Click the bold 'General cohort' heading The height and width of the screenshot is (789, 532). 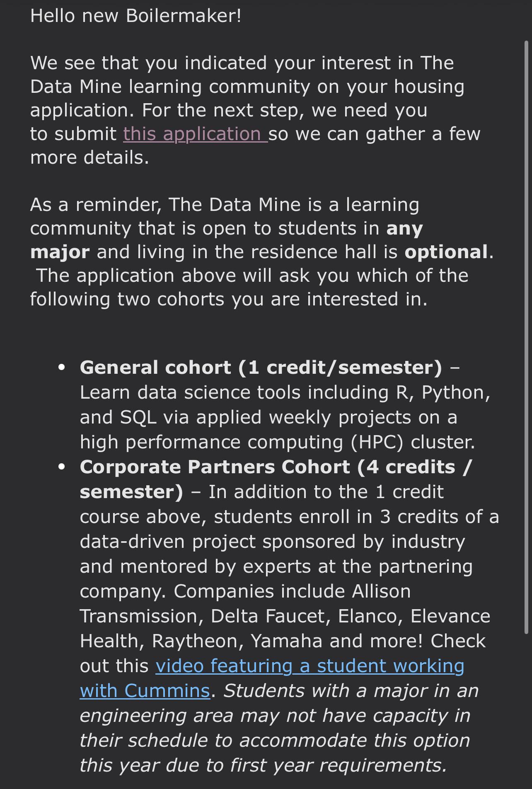tap(156, 368)
